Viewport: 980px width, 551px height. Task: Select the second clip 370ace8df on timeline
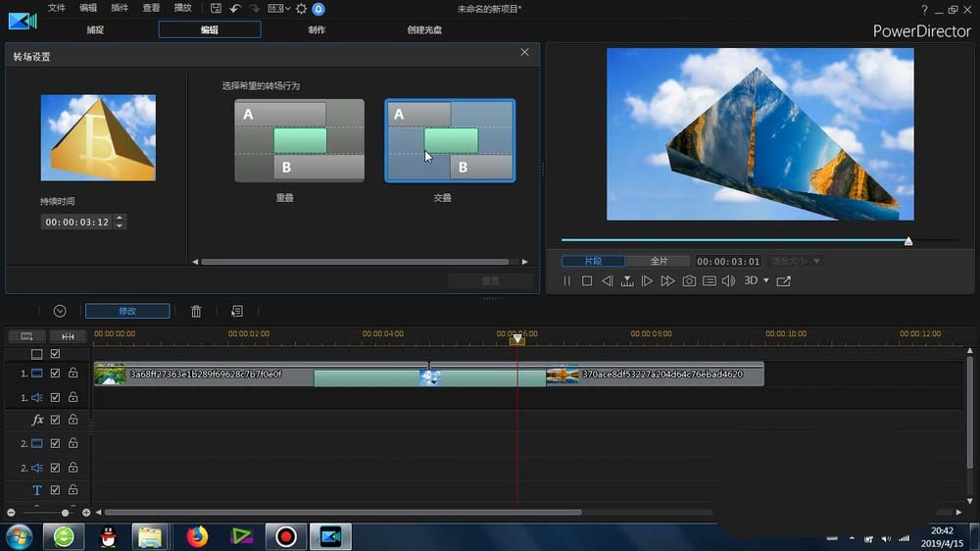[x=655, y=375]
